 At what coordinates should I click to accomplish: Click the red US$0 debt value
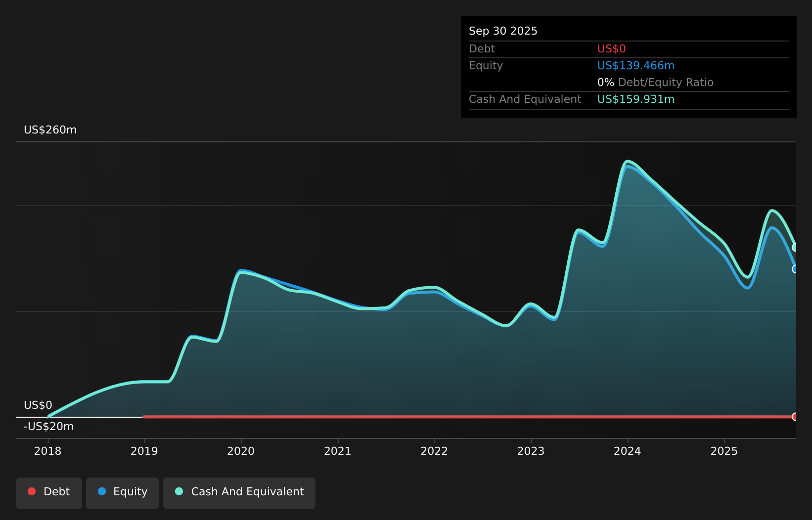click(612, 49)
